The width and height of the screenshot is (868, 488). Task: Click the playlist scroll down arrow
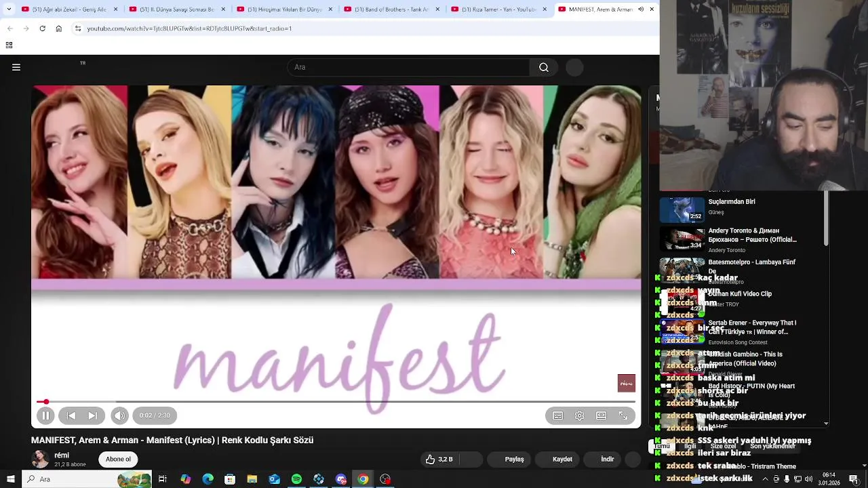(825, 423)
